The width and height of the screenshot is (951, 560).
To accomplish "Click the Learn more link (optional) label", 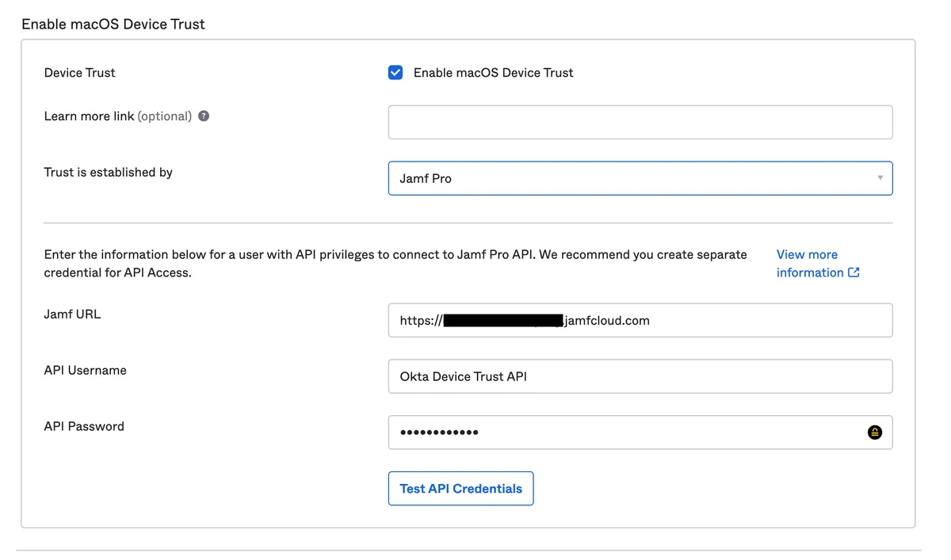I will point(117,116).
